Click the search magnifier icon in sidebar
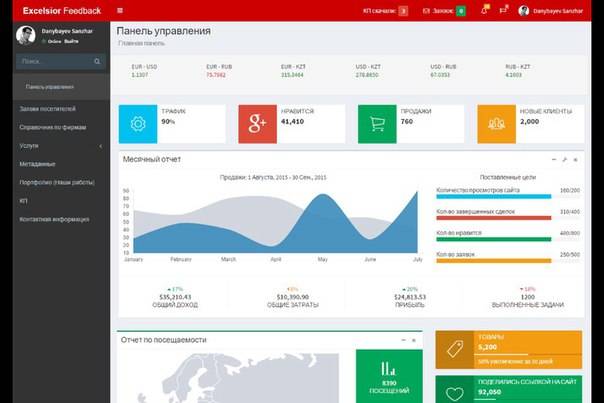Screen dimensions: 604x403 tap(97, 62)
